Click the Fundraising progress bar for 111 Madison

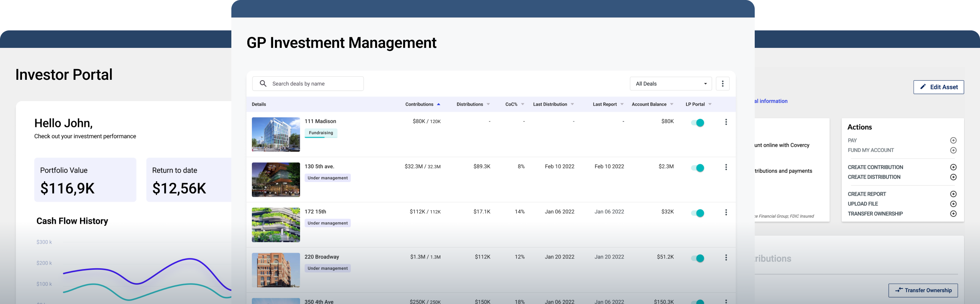[320, 137]
